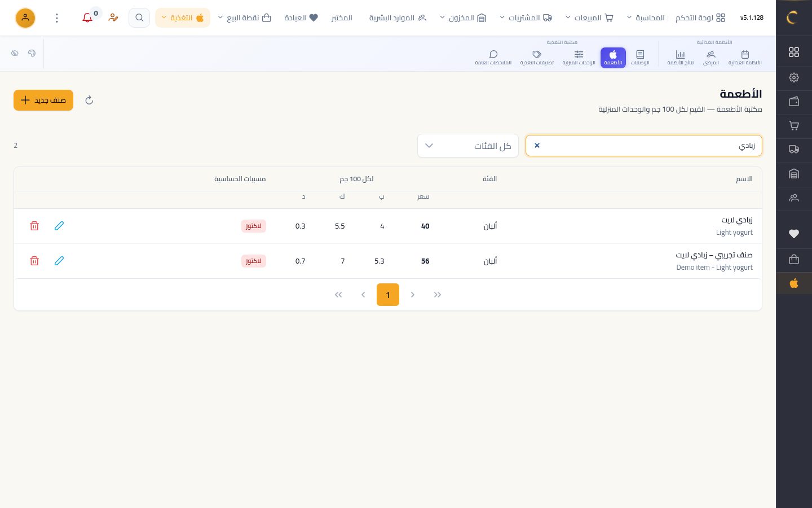Go to لوحة التحكم dashboard
Screen dimensions: 812x508
[700, 18]
